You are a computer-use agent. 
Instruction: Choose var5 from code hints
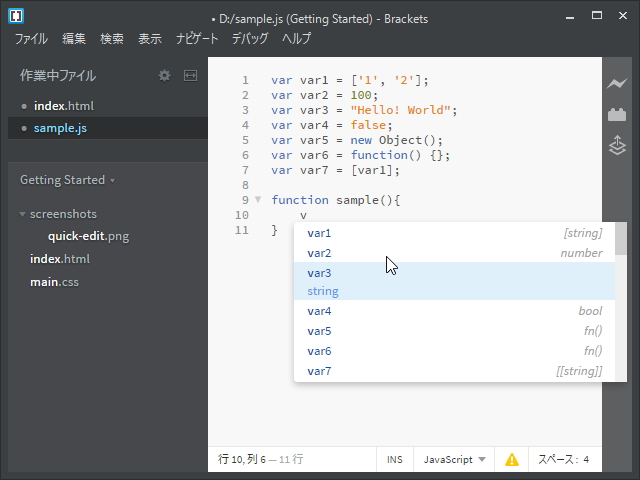pyautogui.click(x=454, y=331)
